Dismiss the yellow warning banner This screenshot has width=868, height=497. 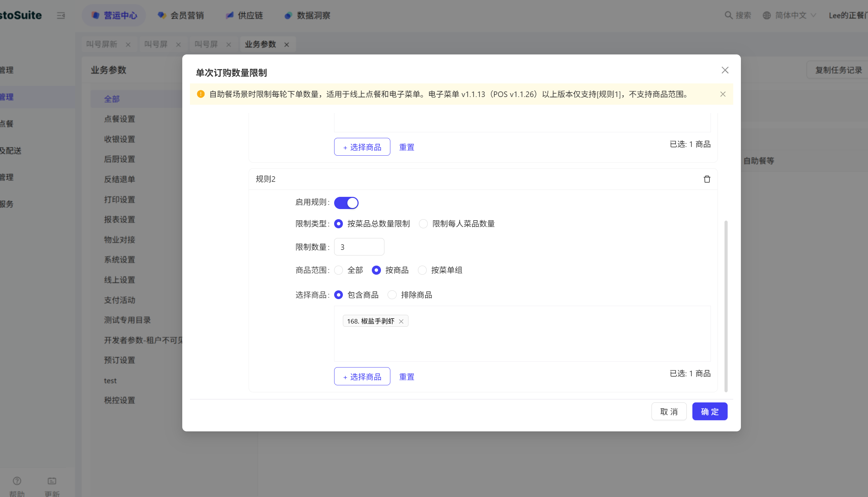(723, 94)
